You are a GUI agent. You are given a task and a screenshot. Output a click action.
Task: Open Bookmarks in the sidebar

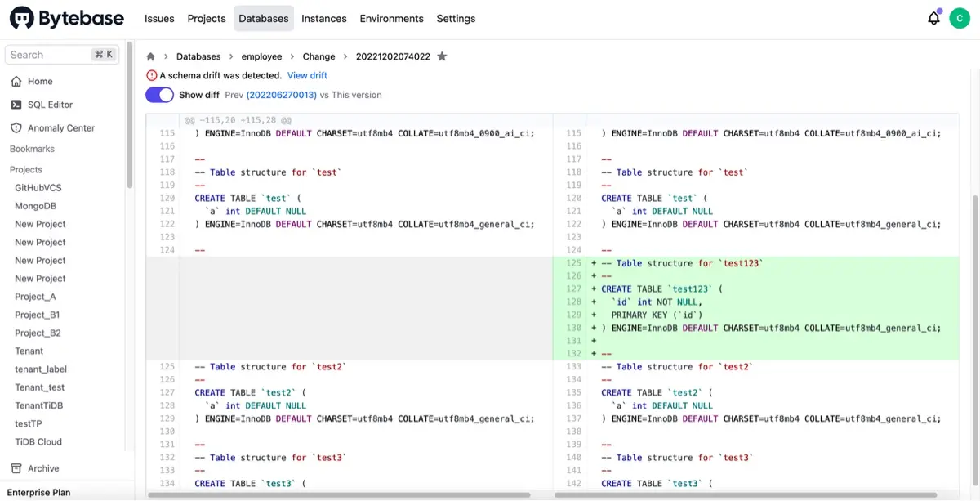(x=32, y=148)
